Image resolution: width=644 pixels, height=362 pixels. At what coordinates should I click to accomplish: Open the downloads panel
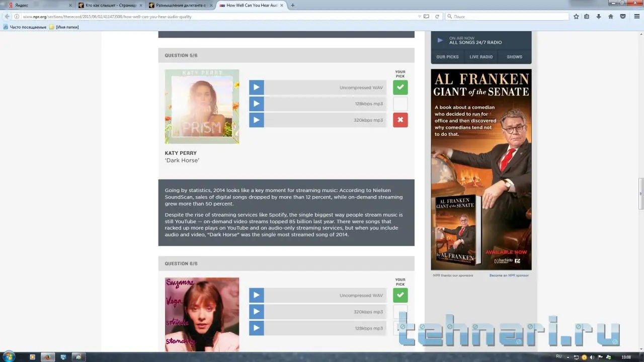(599, 17)
